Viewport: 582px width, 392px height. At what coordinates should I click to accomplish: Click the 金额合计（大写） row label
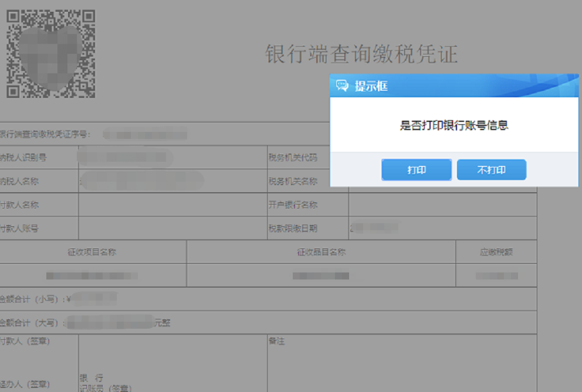[x=32, y=323]
